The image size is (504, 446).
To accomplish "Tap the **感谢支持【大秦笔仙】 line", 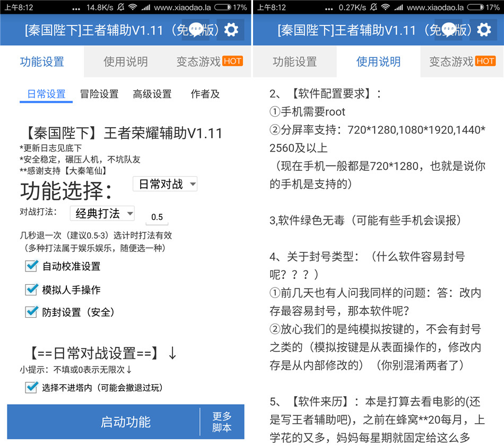I will [x=63, y=171].
